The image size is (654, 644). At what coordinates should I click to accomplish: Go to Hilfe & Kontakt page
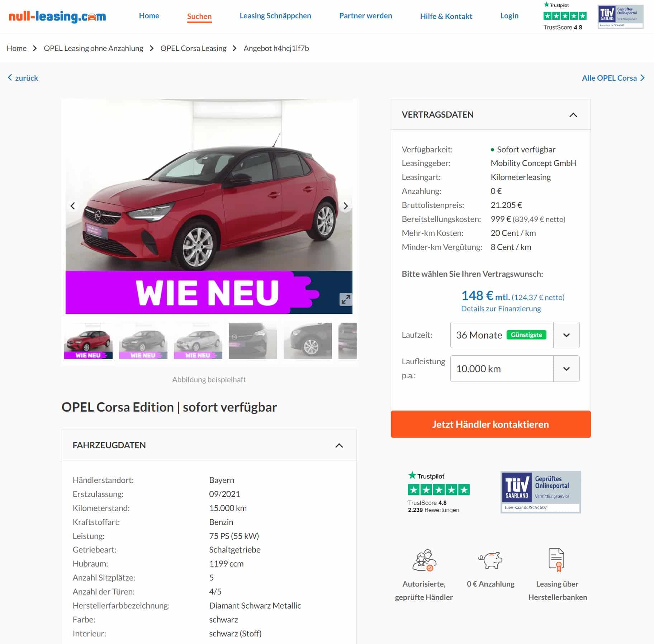coord(446,16)
